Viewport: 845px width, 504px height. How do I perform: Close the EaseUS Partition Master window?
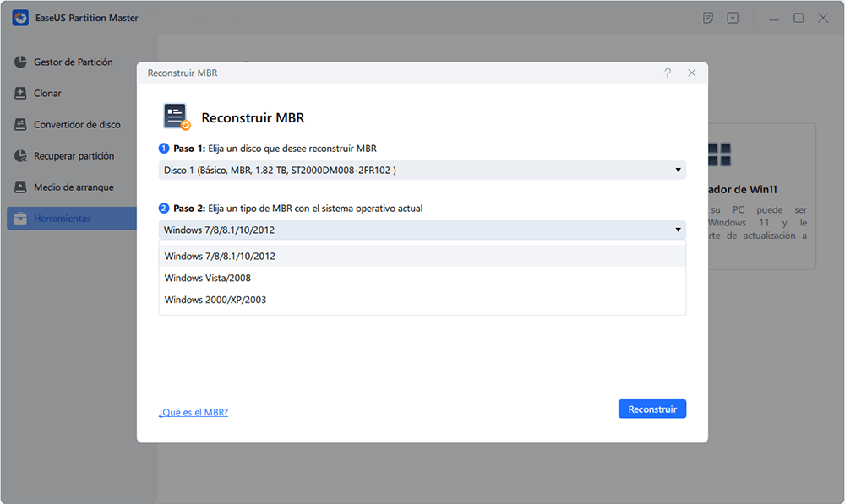pos(823,18)
